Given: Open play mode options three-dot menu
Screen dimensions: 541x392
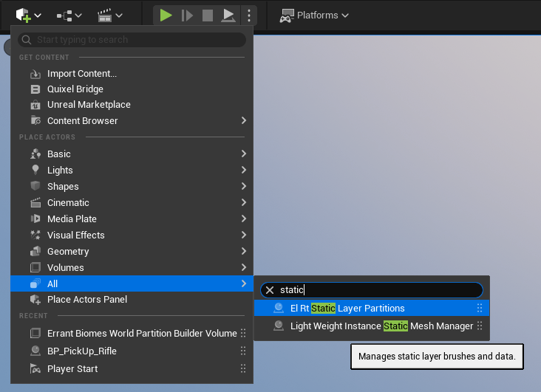Looking at the screenshot, I should click(x=249, y=16).
